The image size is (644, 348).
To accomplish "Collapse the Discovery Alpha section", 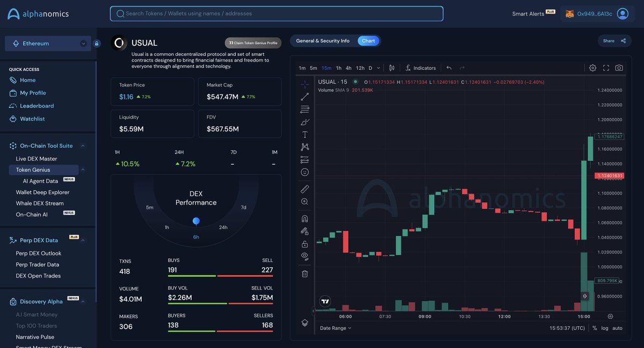I will coord(83,302).
